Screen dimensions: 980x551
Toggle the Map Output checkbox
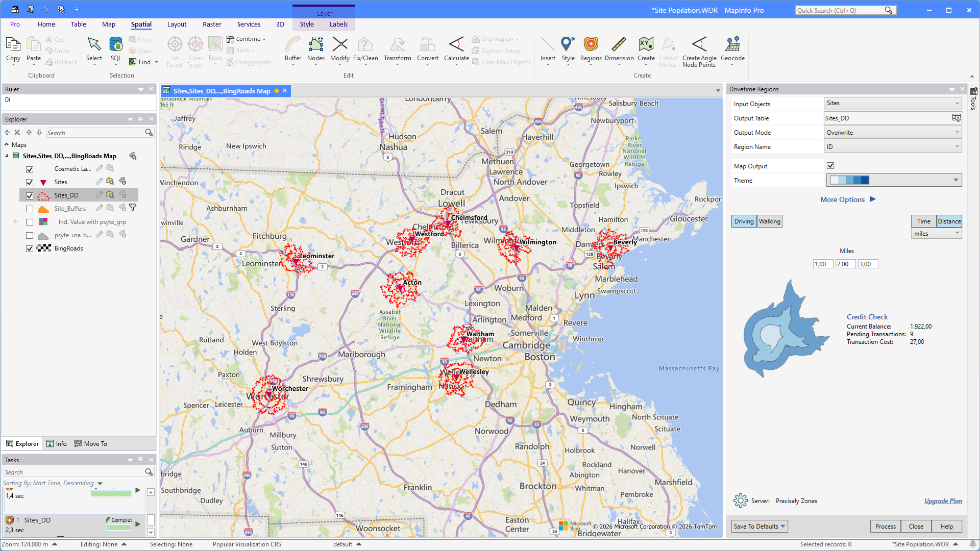pyautogui.click(x=830, y=166)
